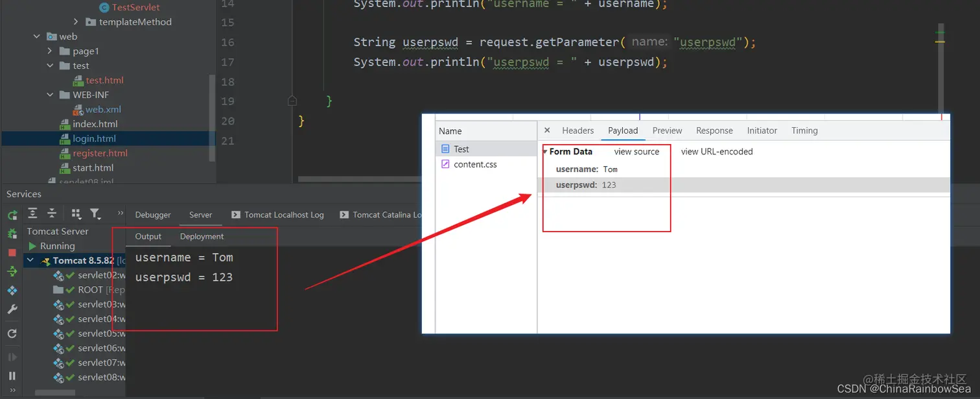Viewport: 980px width, 399px height.
Task: Click templateMethod package folder icon
Action: coord(91,22)
